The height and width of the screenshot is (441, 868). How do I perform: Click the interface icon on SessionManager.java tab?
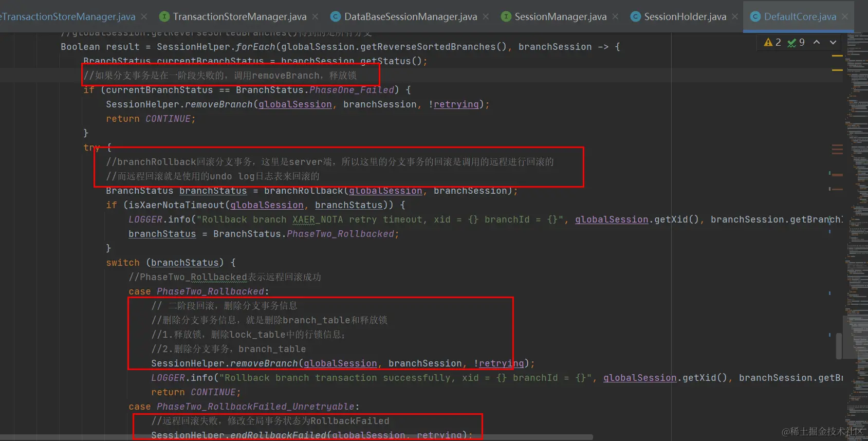point(506,16)
